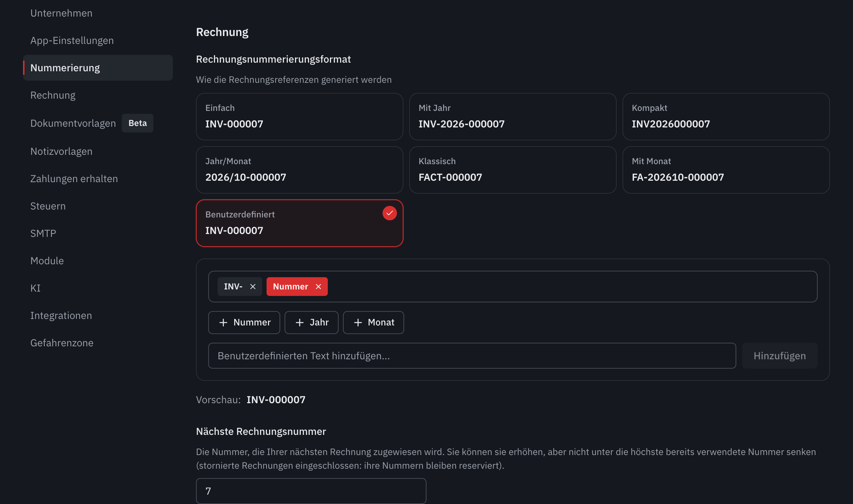Select the Einfach format card
The image size is (853, 504).
click(x=300, y=117)
